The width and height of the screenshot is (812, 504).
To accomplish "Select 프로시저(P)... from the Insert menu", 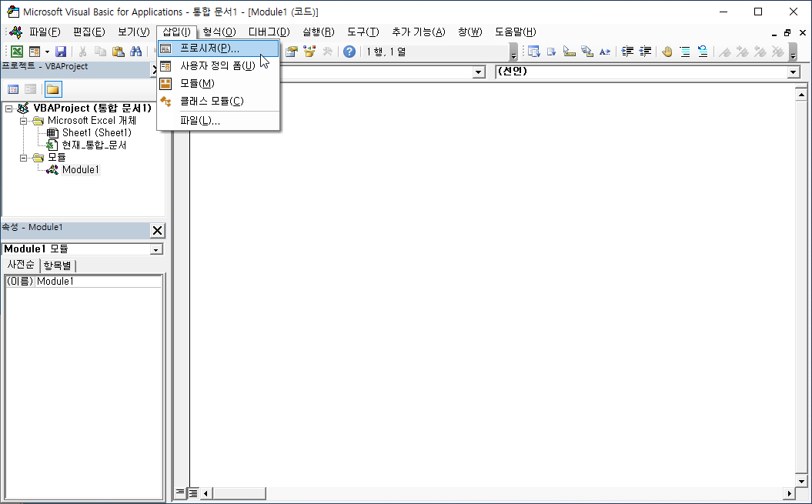I will 219,48.
